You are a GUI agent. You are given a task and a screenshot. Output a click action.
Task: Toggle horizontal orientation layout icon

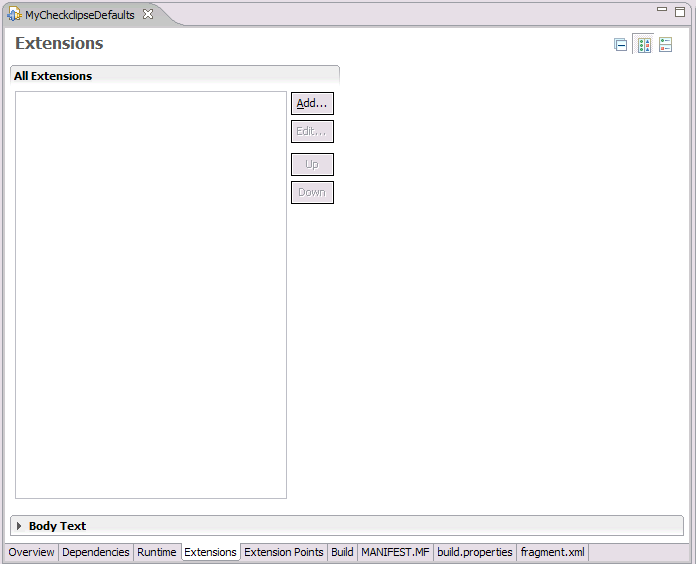tap(644, 45)
